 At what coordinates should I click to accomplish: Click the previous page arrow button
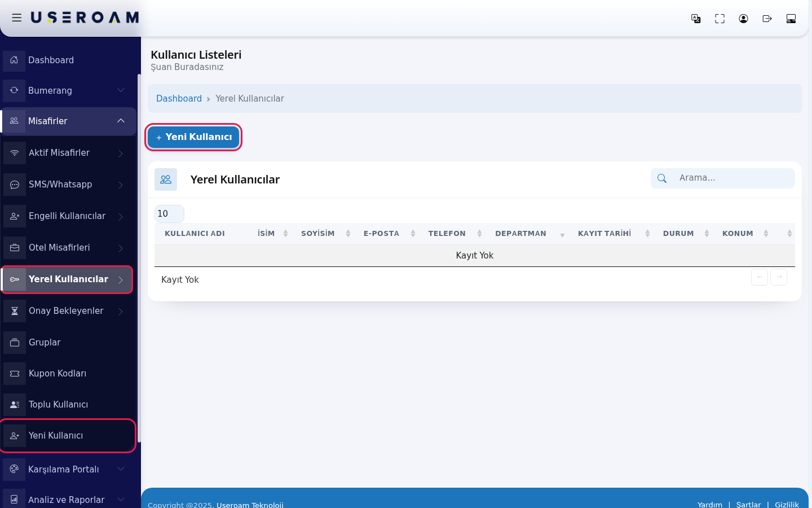(x=760, y=277)
